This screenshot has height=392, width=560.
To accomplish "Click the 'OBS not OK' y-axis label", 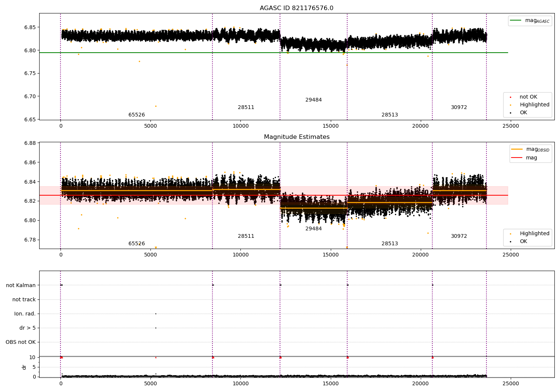I will (21, 342).
